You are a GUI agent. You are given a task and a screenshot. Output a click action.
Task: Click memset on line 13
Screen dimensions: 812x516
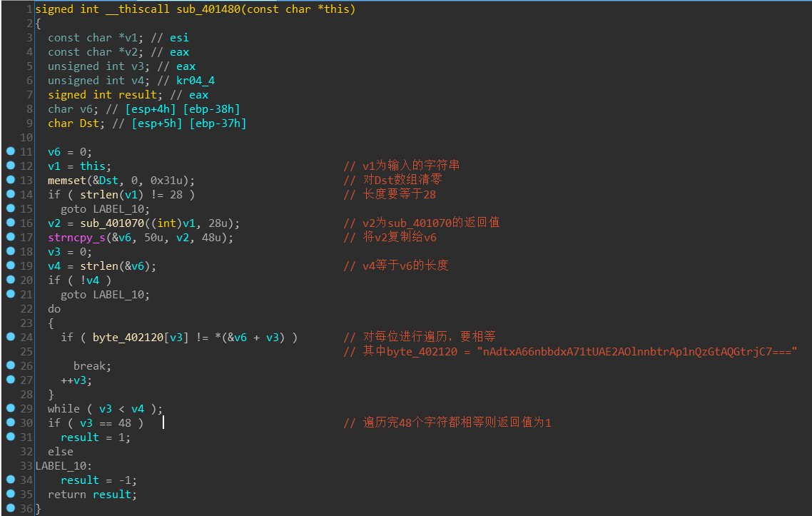tap(67, 181)
